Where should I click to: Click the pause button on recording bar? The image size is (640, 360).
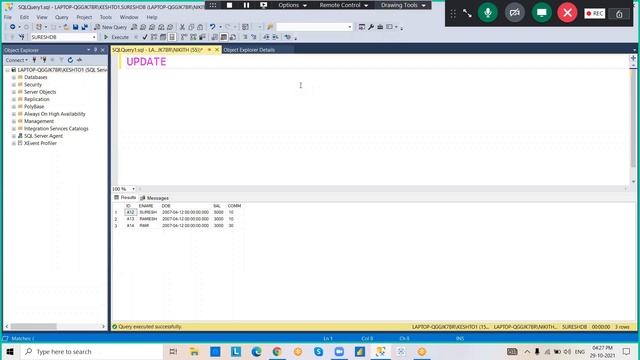click(x=246, y=5)
